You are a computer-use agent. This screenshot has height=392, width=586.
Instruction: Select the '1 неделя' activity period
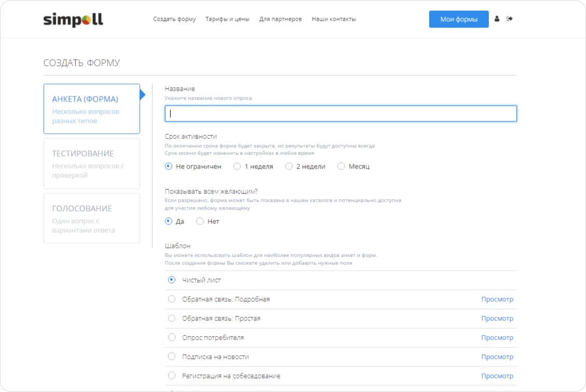point(237,166)
